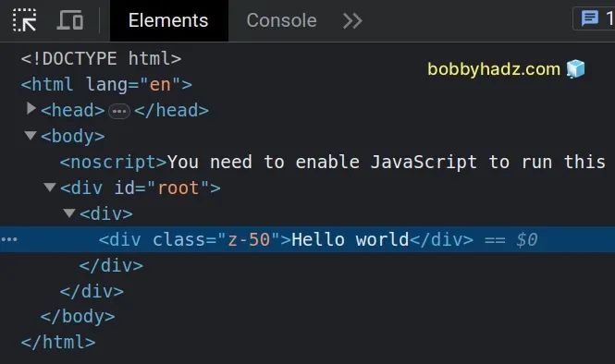Viewport: 615px width, 364px height.
Task: Collapse the body element arrow
Action: (31, 136)
